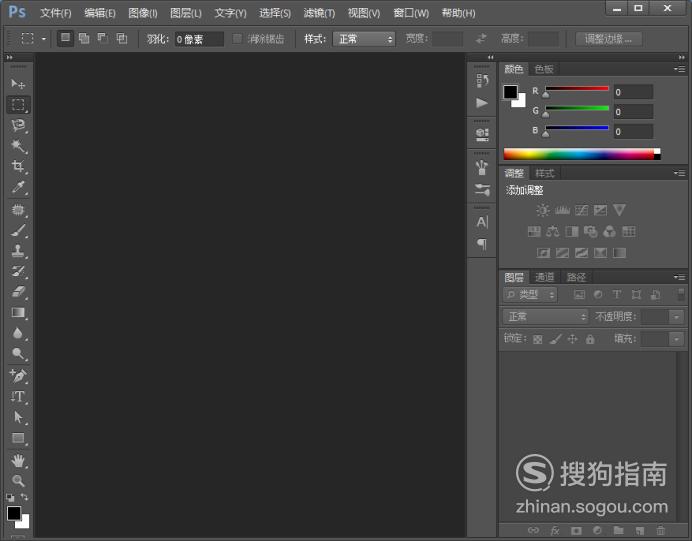Viewport: 692px width, 541px height.
Task: Select the Dodge tool
Action: pyautogui.click(x=18, y=353)
